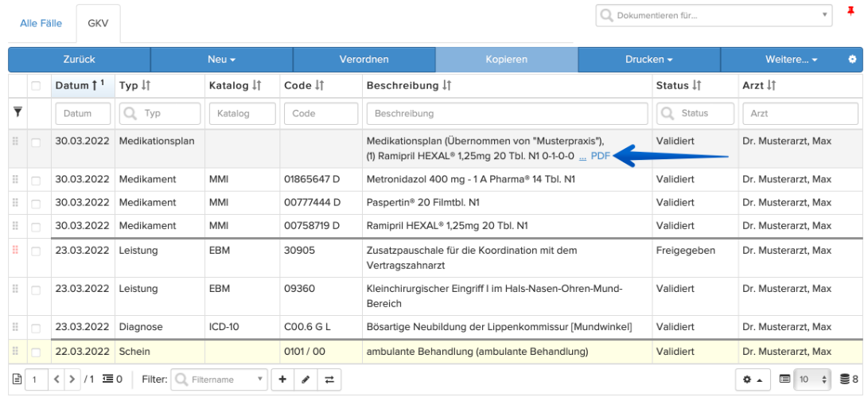
Task: Sort by Beschreibung column arrows
Action: (447, 85)
